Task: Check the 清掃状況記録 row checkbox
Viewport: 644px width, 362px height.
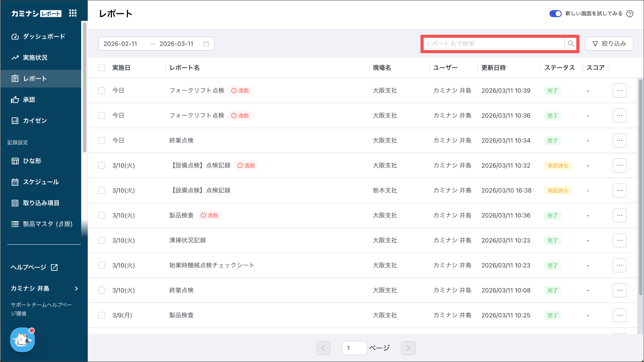Action: pyautogui.click(x=102, y=240)
